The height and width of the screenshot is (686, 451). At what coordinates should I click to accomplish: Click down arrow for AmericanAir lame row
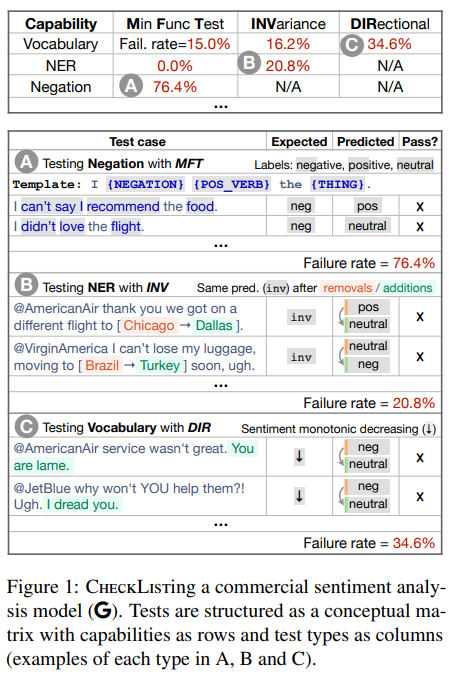299,457
